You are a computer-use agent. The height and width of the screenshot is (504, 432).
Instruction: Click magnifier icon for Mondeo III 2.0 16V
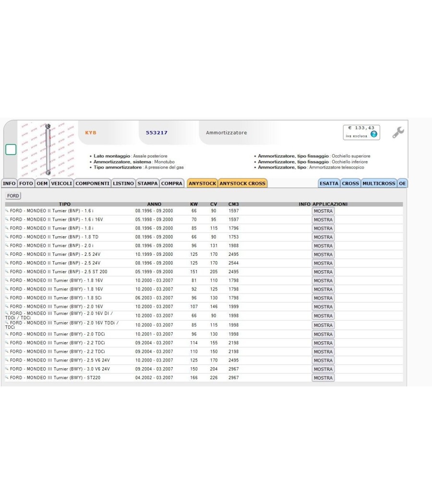(7, 306)
